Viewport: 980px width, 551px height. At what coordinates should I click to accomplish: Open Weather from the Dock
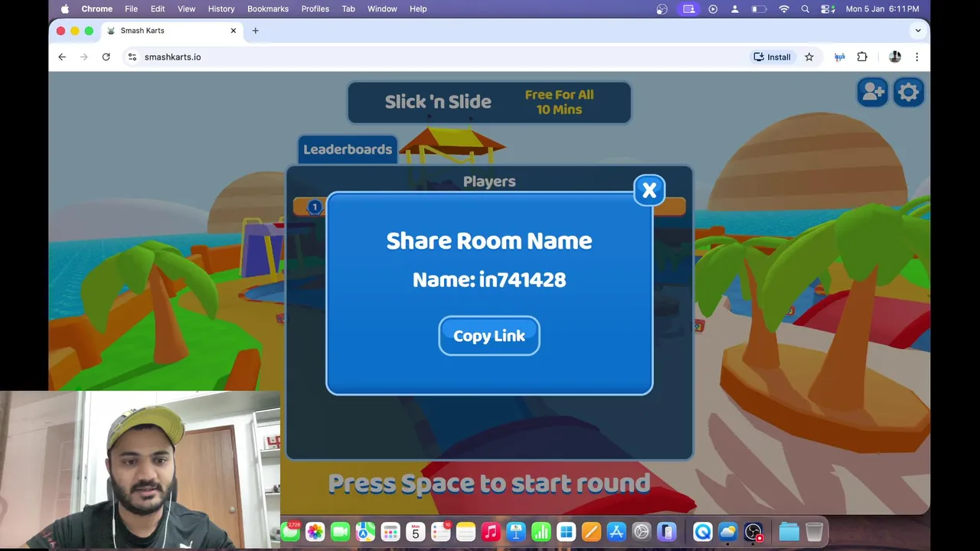(727, 532)
